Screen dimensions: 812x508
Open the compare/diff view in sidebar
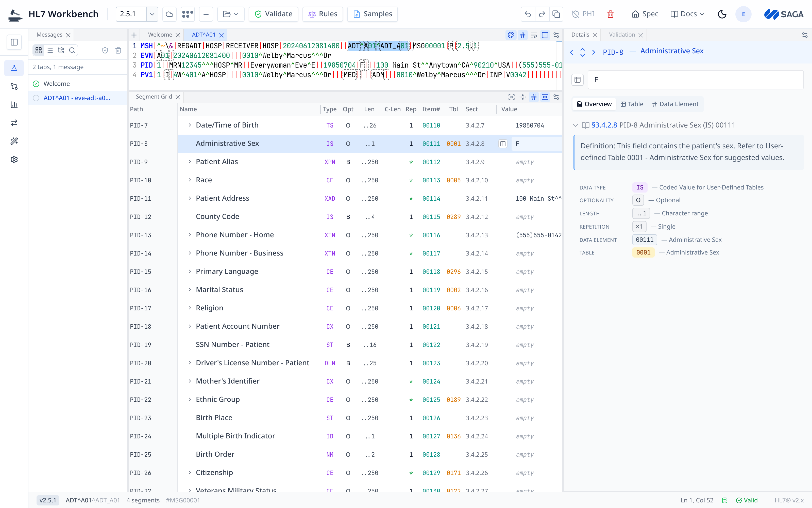(x=14, y=86)
